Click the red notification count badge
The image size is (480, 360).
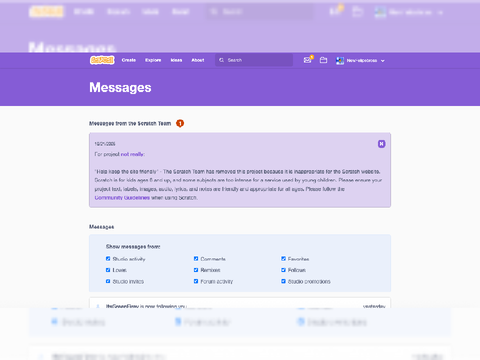click(x=180, y=123)
